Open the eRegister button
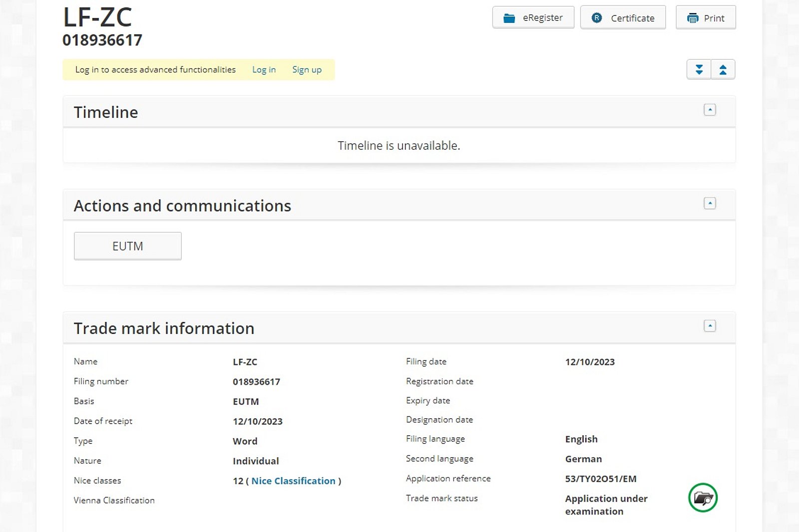The image size is (799, 532). pyautogui.click(x=533, y=18)
